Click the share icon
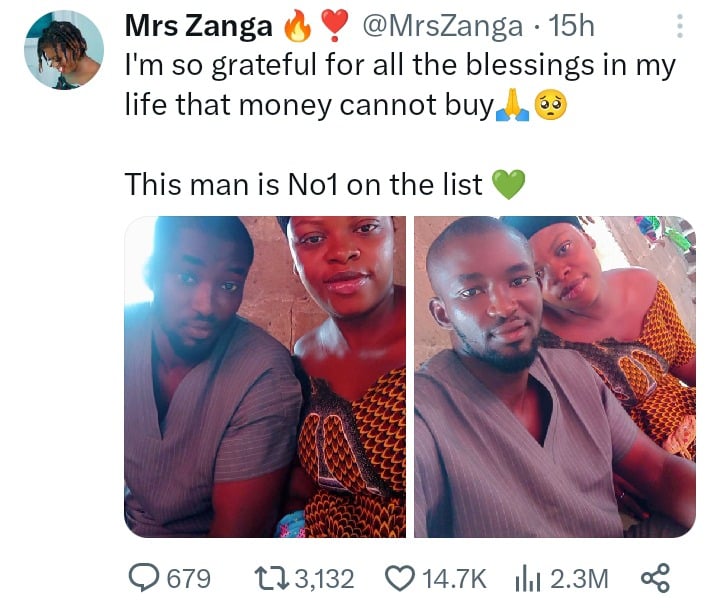This screenshot has height=608, width=719. (653, 577)
